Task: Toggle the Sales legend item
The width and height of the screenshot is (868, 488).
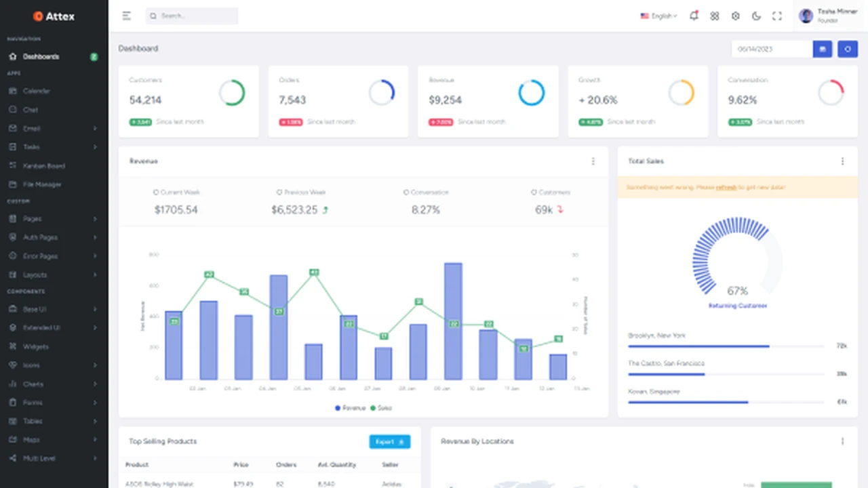Action: 381,408
